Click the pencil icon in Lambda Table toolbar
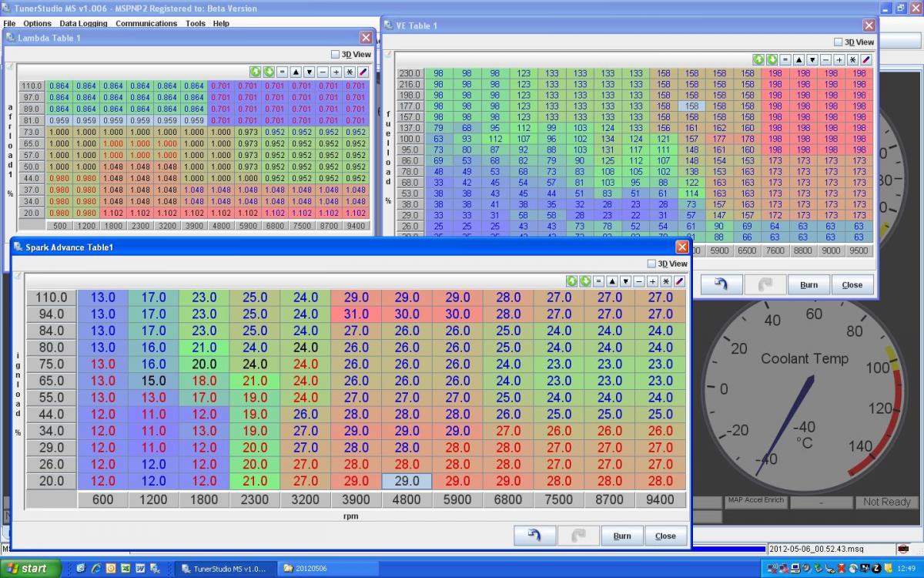Viewport: 924px width, 578px height. click(363, 72)
